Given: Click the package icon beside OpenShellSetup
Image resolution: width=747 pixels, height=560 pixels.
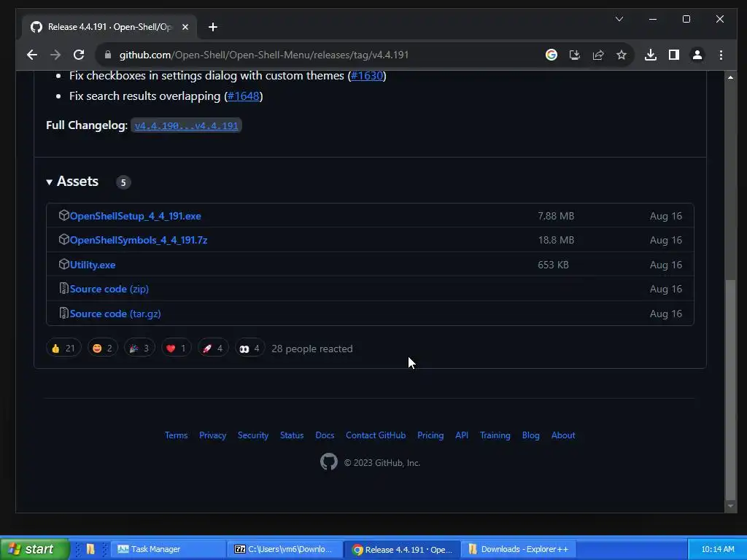Looking at the screenshot, I should click(x=64, y=215).
